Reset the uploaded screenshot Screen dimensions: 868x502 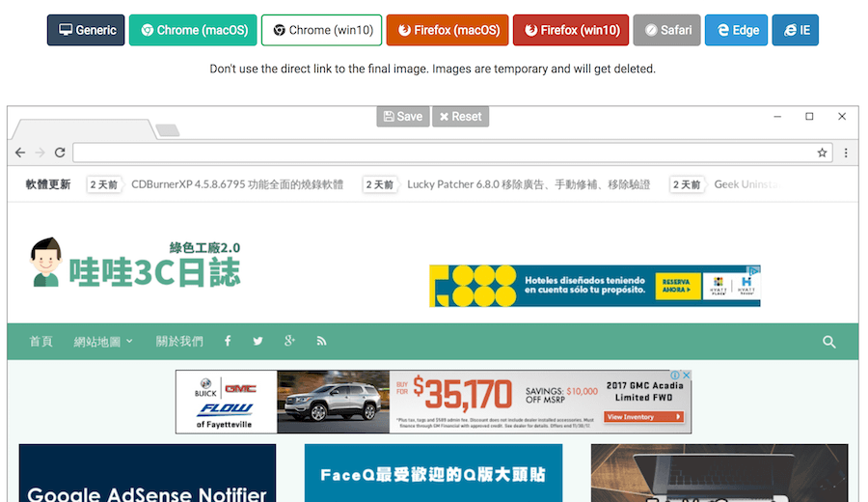(461, 117)
